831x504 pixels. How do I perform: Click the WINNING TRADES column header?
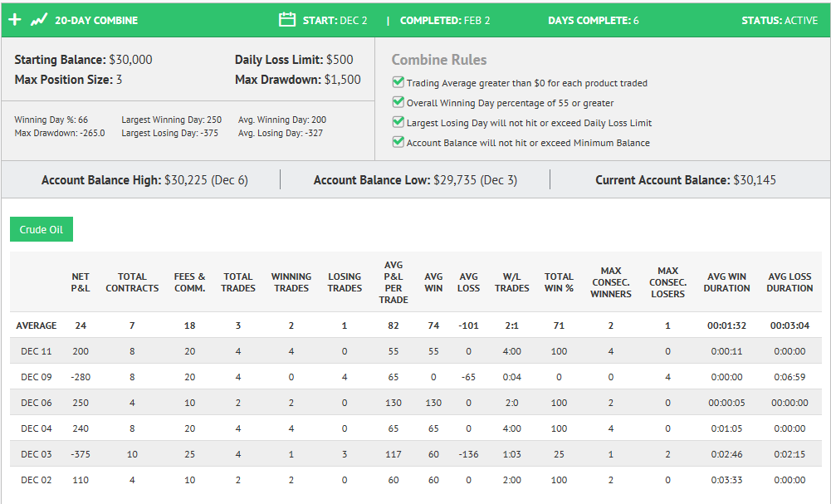pyautogui.click(x=291, y=282)
